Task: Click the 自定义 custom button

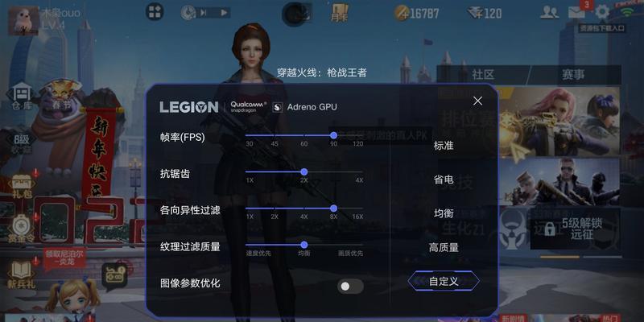Action: pos(444,281)
